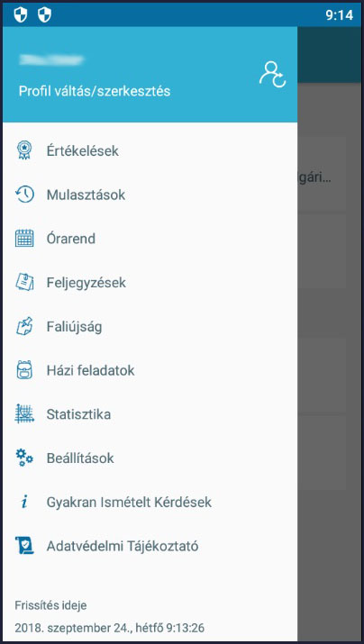Open Adatvédelmi Tájékoztató link

coord(150,546)
